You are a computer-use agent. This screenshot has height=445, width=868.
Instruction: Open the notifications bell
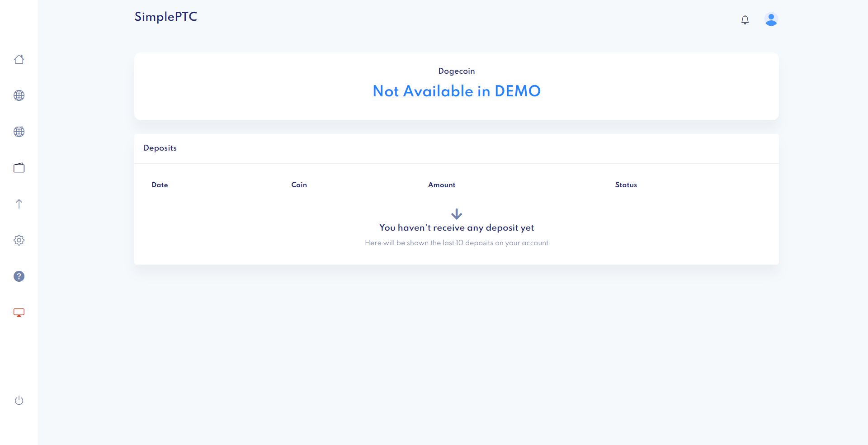pyautogui.click(x=745, y=20)
